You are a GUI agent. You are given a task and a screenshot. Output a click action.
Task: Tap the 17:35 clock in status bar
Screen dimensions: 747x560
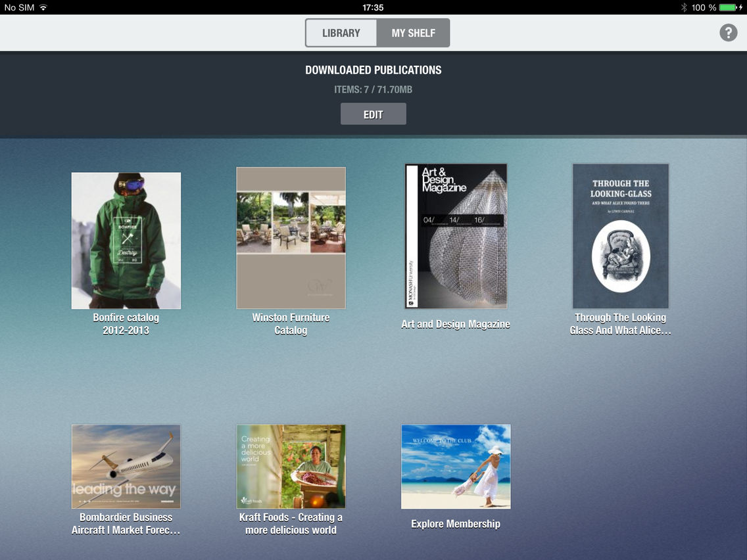click(x=373, y=7)
